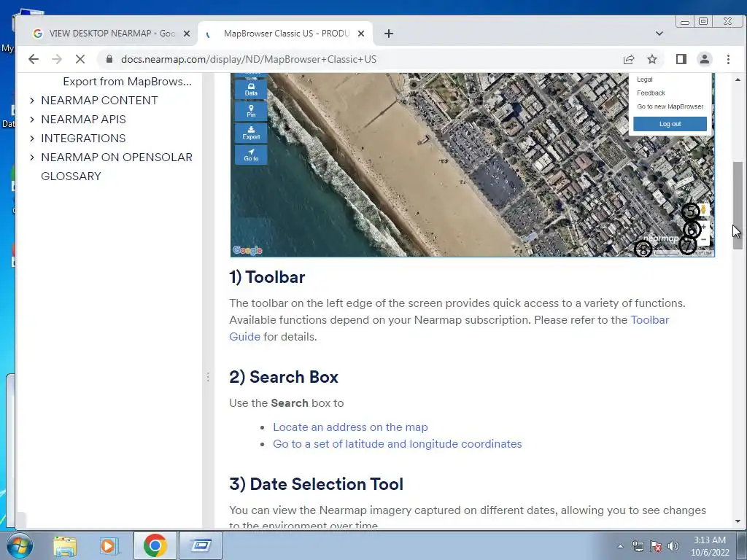Close the VIEW DESKTOP NEARMAP tab

point(187,34)
